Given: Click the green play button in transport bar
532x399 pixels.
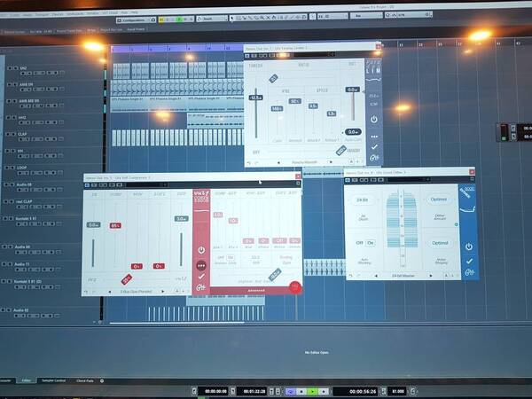Looking at the screenshot, I should point(312,391).
